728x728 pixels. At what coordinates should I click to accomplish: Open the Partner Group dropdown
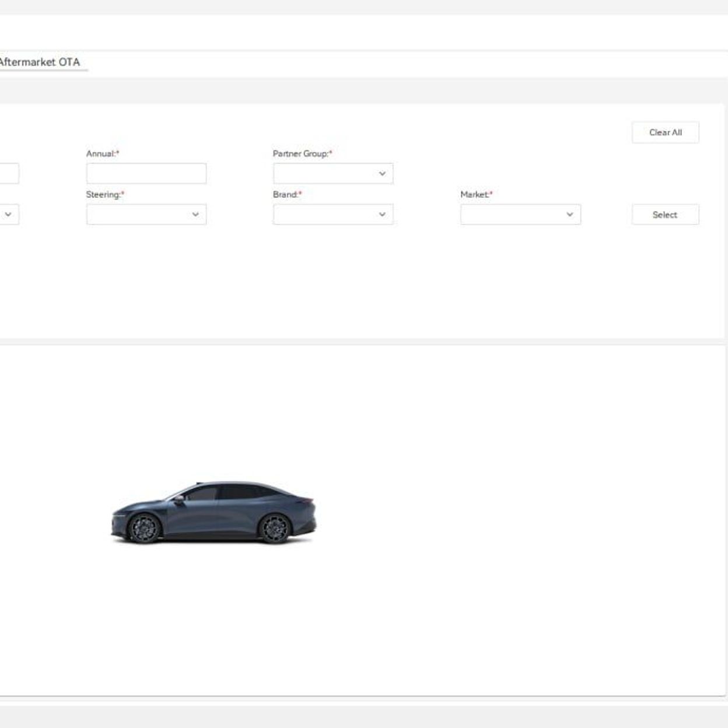pyautogui.click(x=333, y=173)
